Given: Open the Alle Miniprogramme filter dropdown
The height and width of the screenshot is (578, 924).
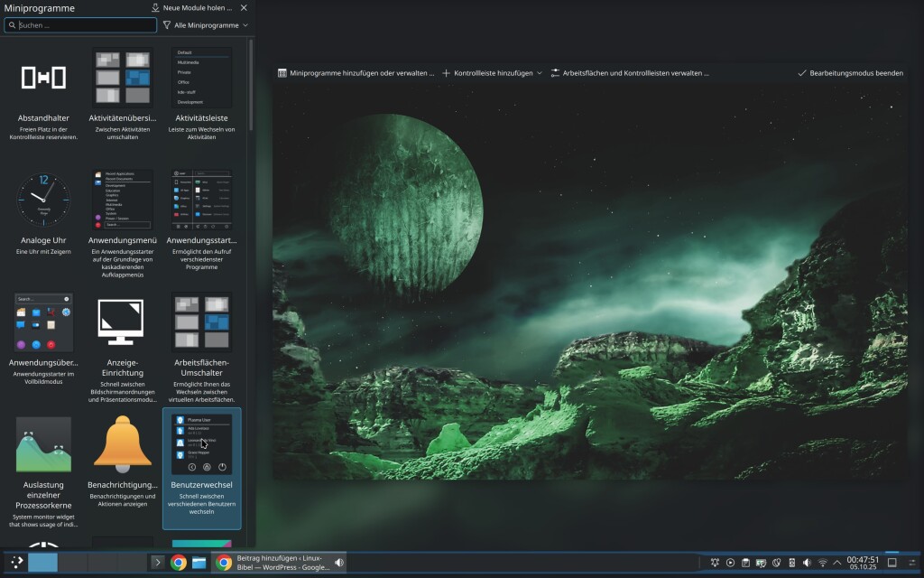Looking at the screenshot, I should coord(206,25).
